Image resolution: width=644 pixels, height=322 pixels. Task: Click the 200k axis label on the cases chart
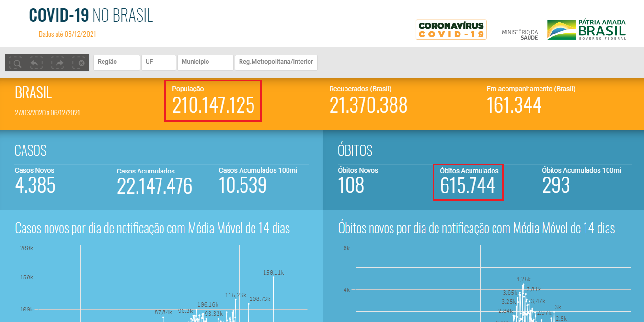click(x=26, y=248)
